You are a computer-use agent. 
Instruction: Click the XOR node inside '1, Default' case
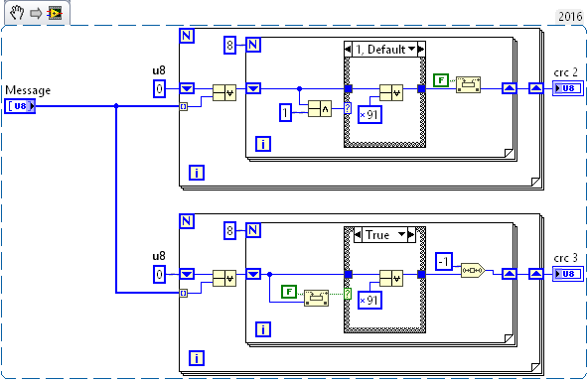coord(391,92)
